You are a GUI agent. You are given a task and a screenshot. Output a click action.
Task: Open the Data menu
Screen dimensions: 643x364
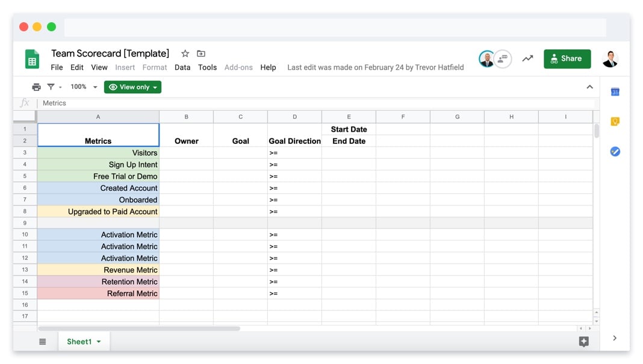coord(182,67)
